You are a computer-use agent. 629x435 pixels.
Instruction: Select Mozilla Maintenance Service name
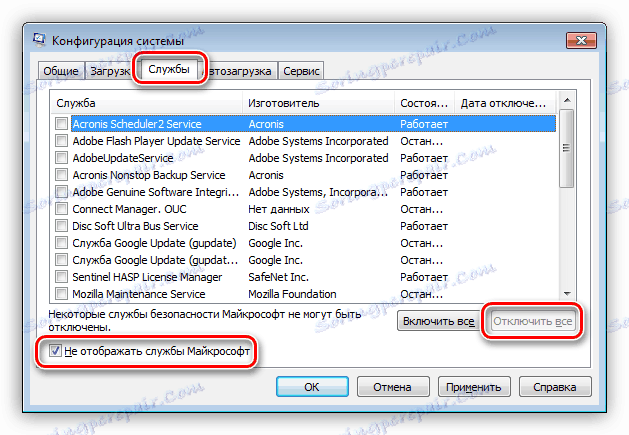[x=138, y=294]
